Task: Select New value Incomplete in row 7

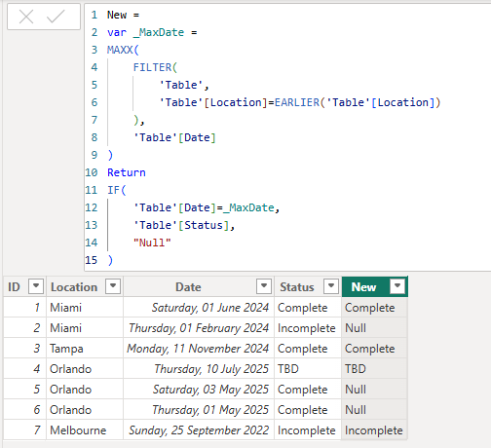Action: [374, 430]
